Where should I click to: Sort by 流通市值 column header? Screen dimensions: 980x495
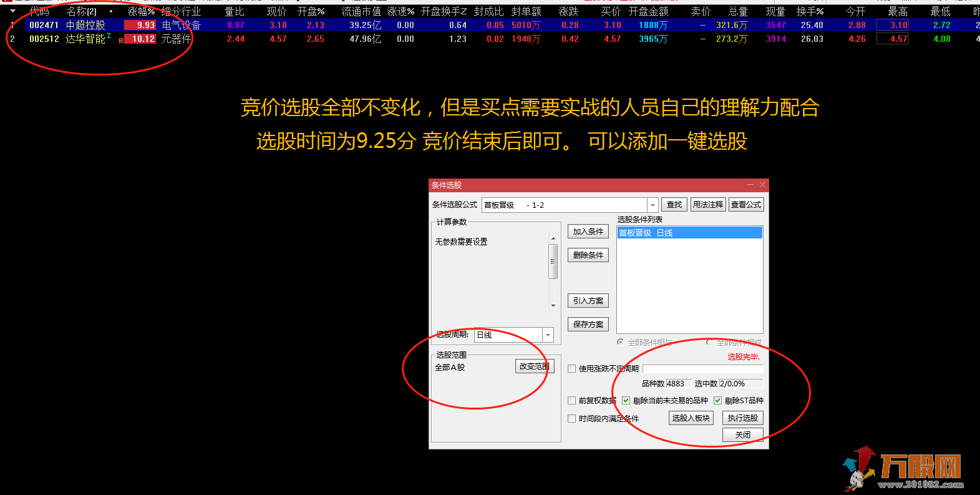(x=361, y=11)
